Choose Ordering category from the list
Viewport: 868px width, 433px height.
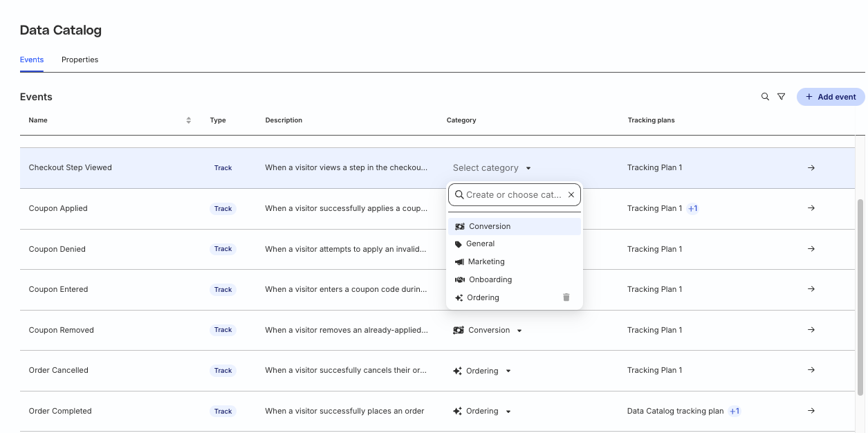click(515, 297)
